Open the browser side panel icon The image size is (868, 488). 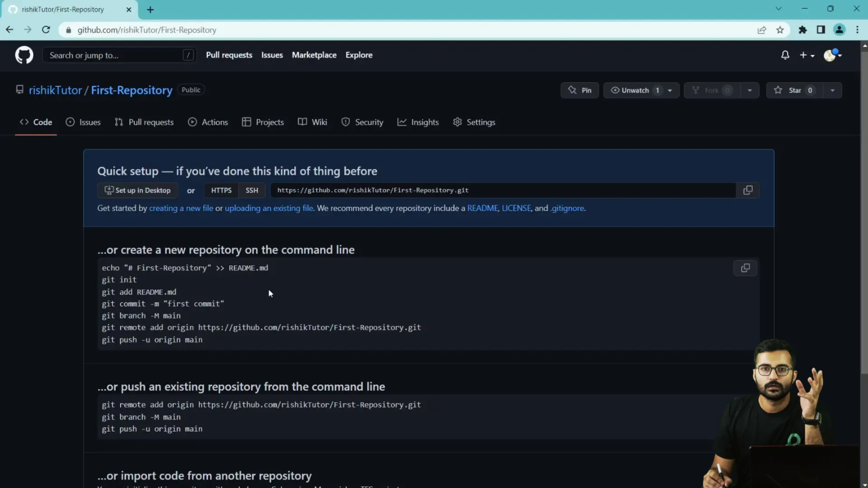(821, 30)
